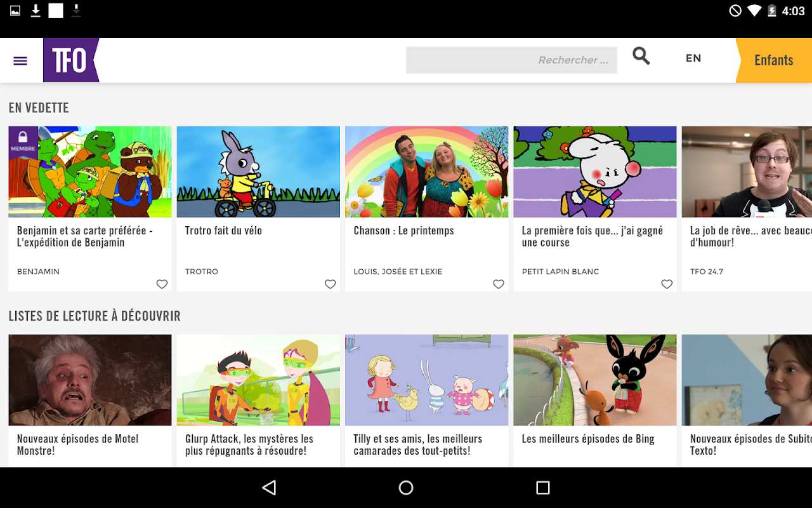Viewport: 812px width, 508px height.
Task: Toggle heart on Chanson : Le printemps
Action: click(x=499, y=284)
